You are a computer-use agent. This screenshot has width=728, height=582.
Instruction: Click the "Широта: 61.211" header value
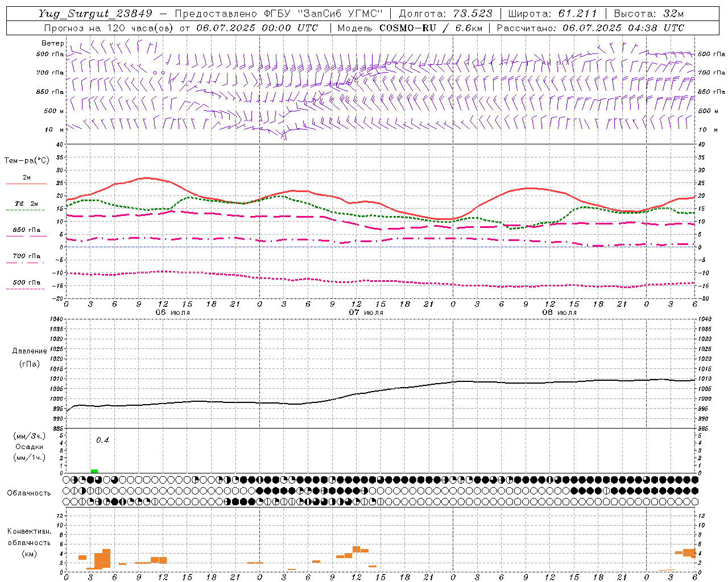[552, 14]
